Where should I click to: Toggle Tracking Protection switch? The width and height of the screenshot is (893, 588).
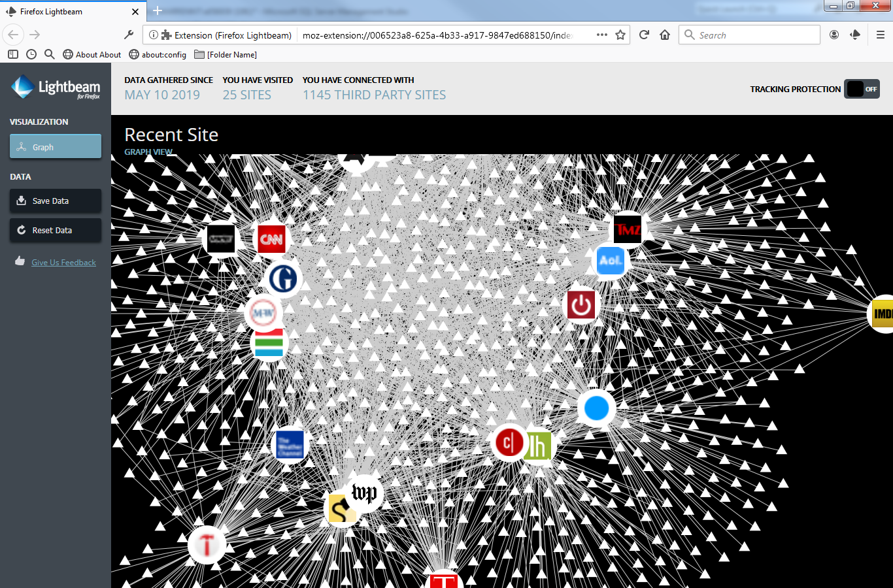click(862, 89)
